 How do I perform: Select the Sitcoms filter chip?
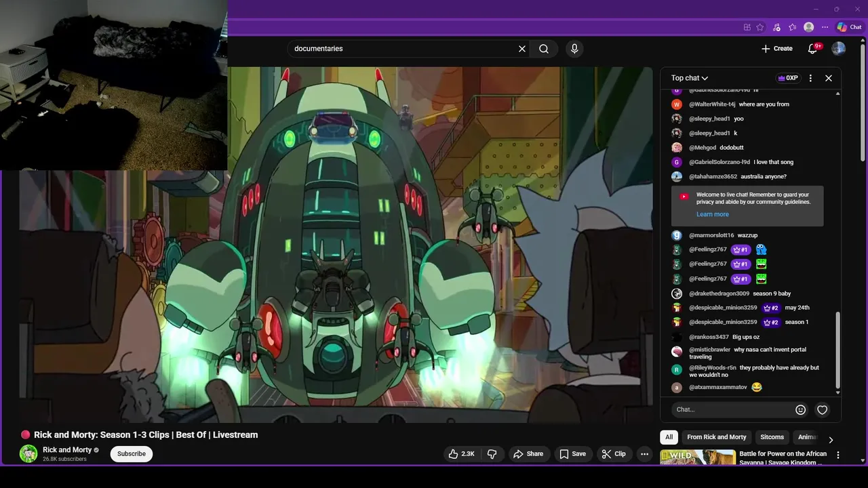click(772, 437)
